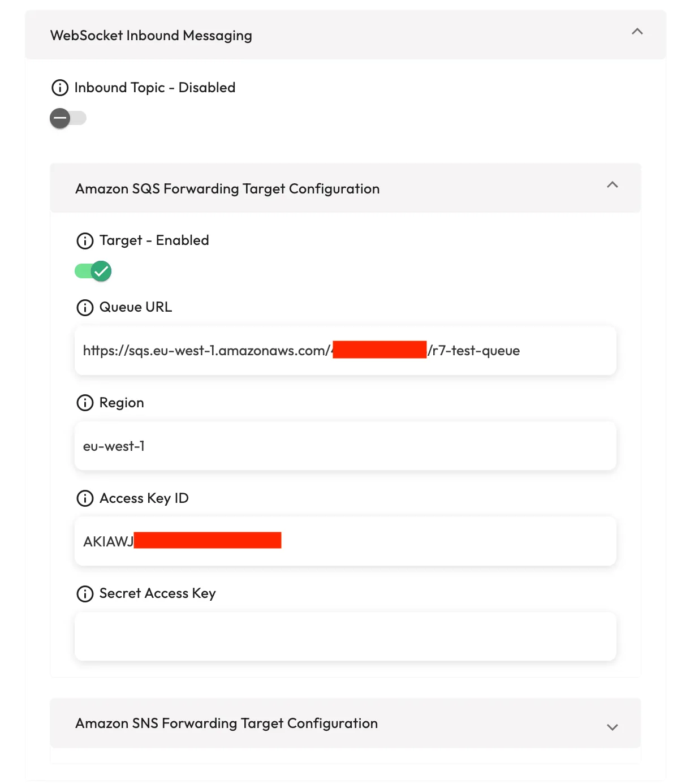Screen dimensions: 690x784
Task: Show help icon for Secret Access Key
Action: [x=85, y=594]
